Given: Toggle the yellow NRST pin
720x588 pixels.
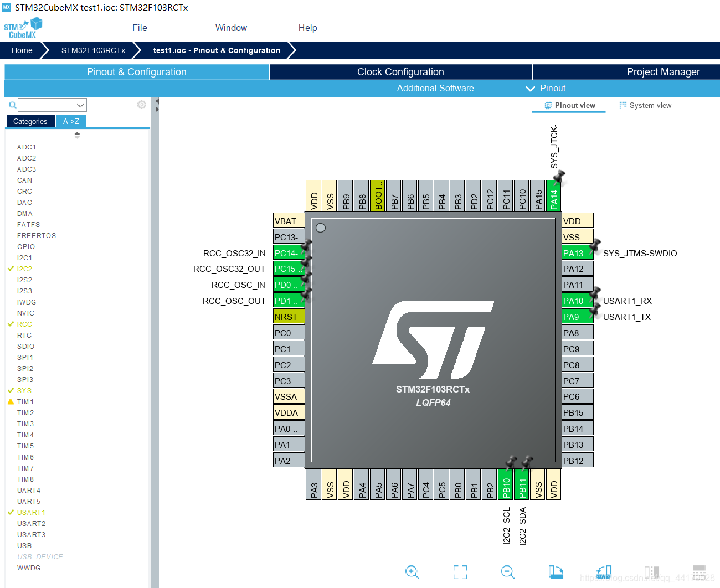Looking at the screenshot, I should (287, 316).
